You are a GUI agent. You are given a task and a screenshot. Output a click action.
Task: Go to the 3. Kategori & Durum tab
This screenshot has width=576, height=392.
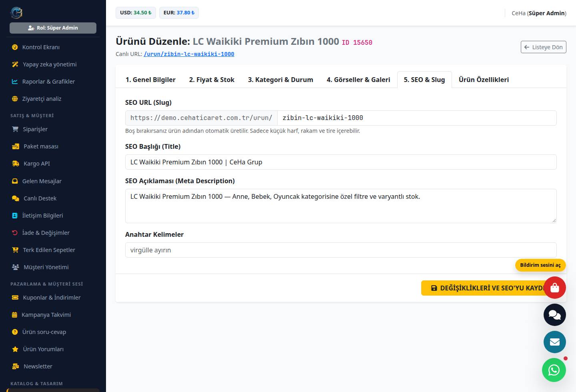280,80
